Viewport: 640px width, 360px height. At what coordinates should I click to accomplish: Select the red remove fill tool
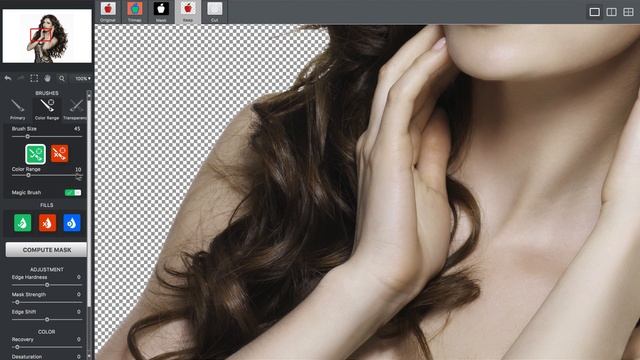(47, 223)
